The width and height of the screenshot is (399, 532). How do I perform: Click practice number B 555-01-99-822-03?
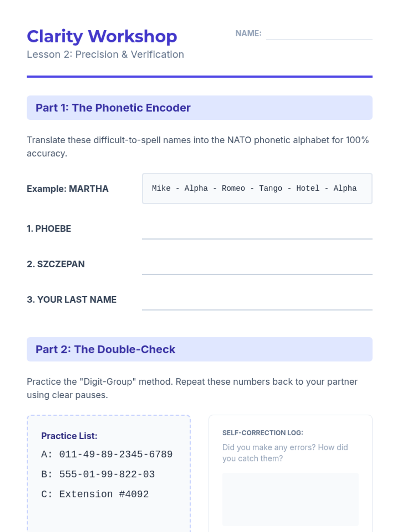click(98, 474)
